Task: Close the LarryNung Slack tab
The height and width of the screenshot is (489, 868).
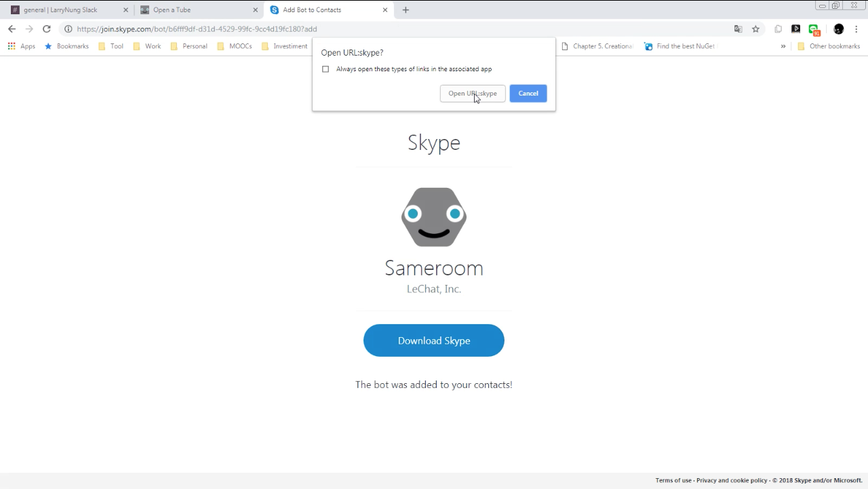Action: click(125, 10)
